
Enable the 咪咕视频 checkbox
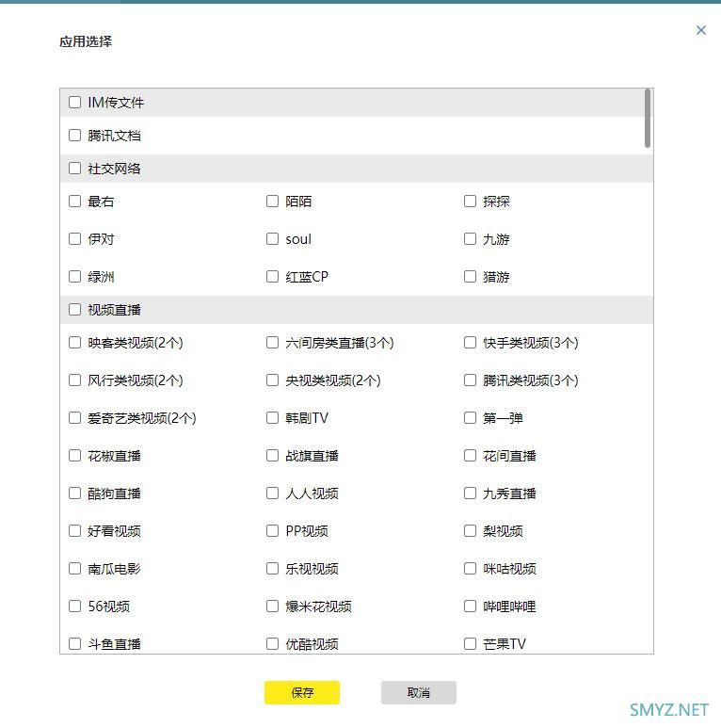click(470, 568)
